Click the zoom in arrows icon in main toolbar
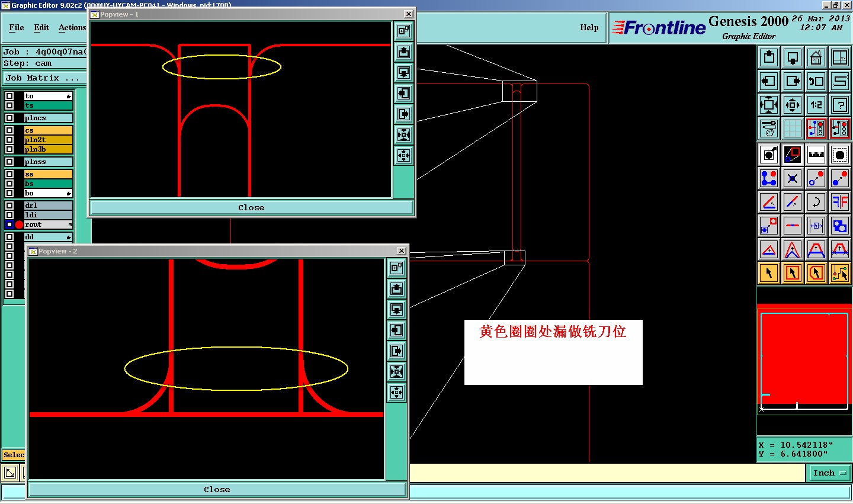This screenshot has height=504, width=853. point(769,105)
